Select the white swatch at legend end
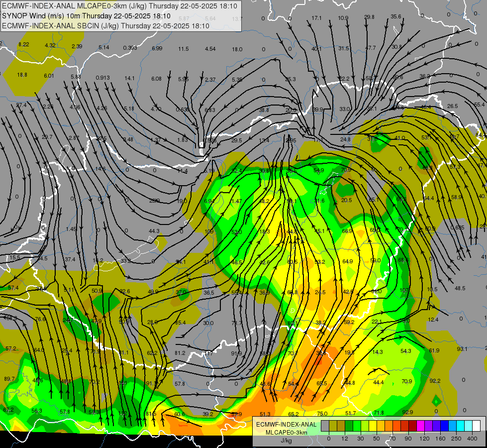 click(x=477, y=426)
